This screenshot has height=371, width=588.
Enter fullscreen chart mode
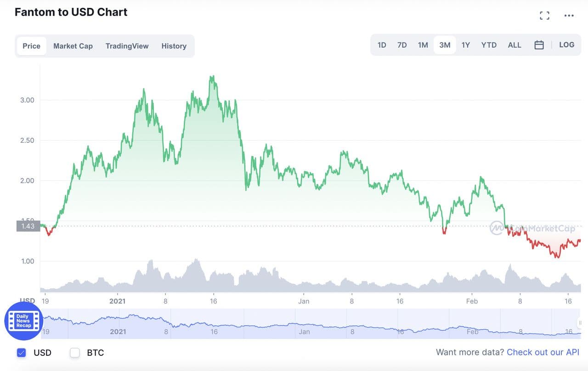tap(544, 16)
